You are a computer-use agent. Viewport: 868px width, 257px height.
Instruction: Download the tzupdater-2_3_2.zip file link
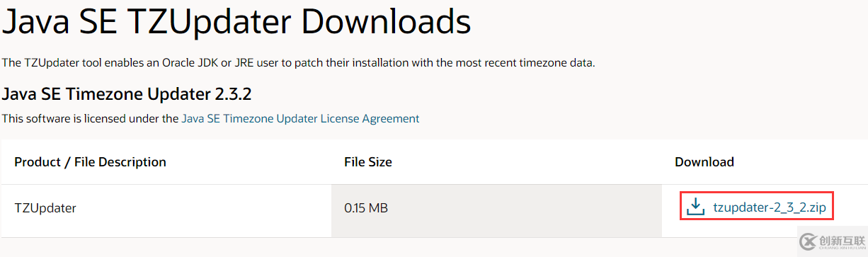tap(770, 207)
